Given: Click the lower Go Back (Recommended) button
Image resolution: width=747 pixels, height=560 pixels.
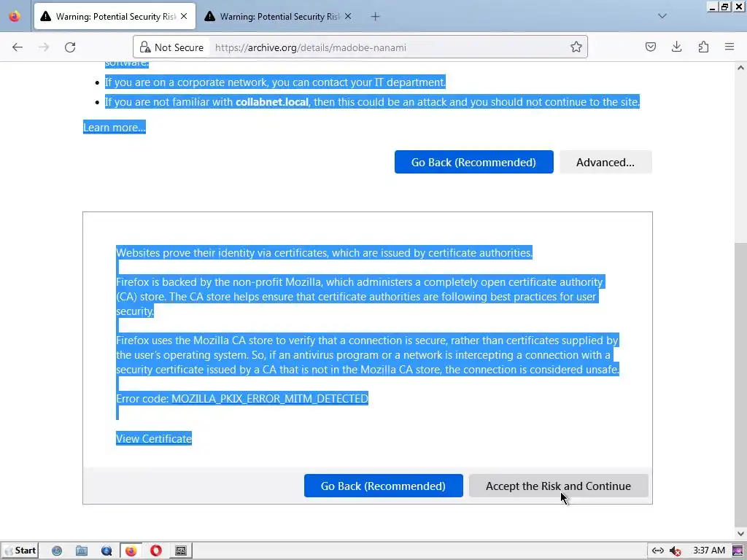Looking at the screenshot, I should tap(383, 486).
